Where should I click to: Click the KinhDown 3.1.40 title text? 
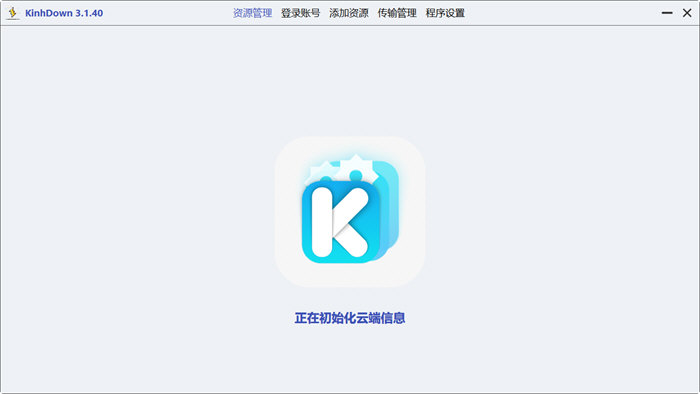point(64,13)
